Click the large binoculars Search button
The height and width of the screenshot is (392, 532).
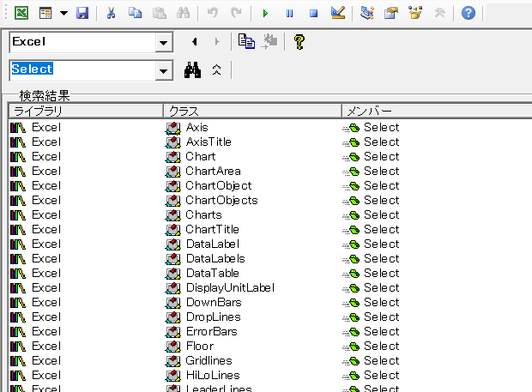(x=192, y=69)
